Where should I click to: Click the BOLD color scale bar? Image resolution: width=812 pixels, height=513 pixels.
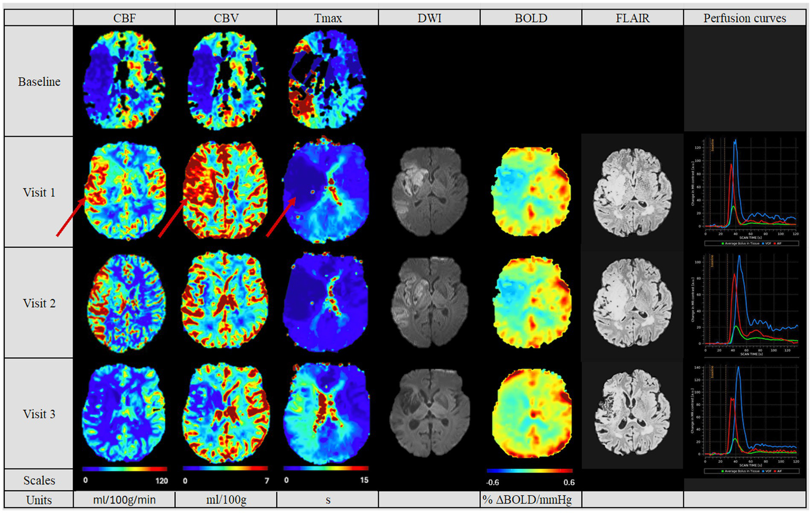530,471
